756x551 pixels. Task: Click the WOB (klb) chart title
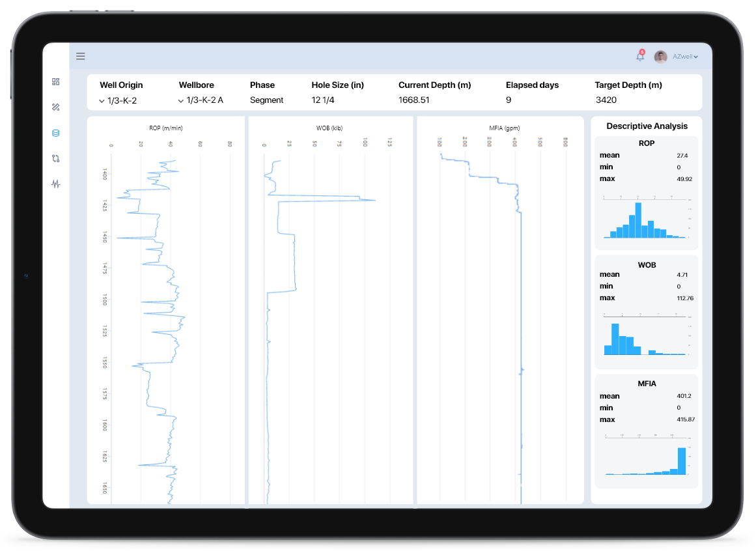(x=329, y=128)
